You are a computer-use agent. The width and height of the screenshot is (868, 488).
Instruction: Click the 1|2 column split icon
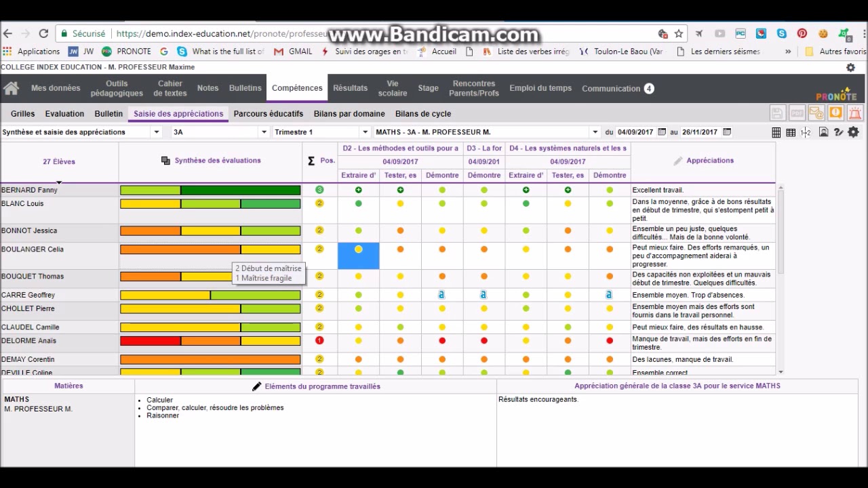tap(806, 132)
